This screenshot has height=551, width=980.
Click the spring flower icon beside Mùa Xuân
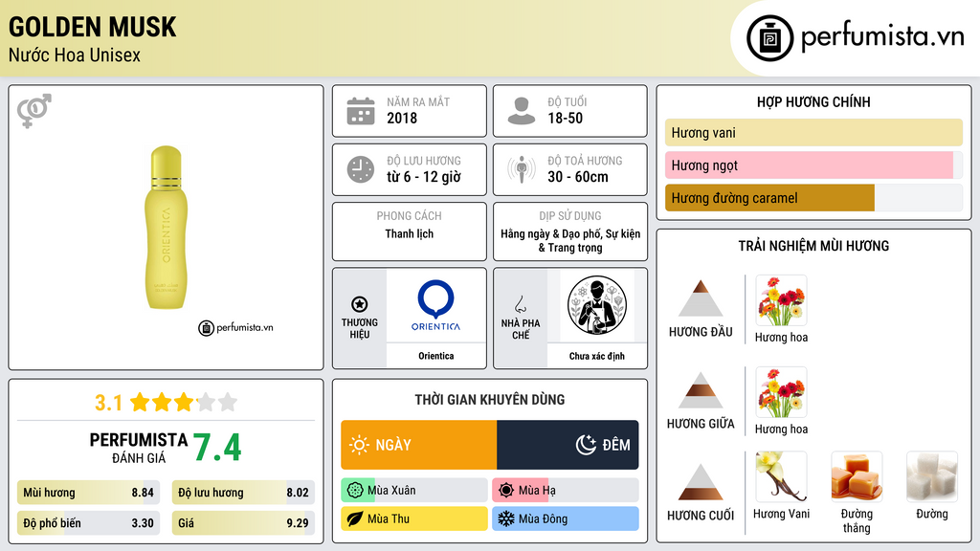(355, 491)
